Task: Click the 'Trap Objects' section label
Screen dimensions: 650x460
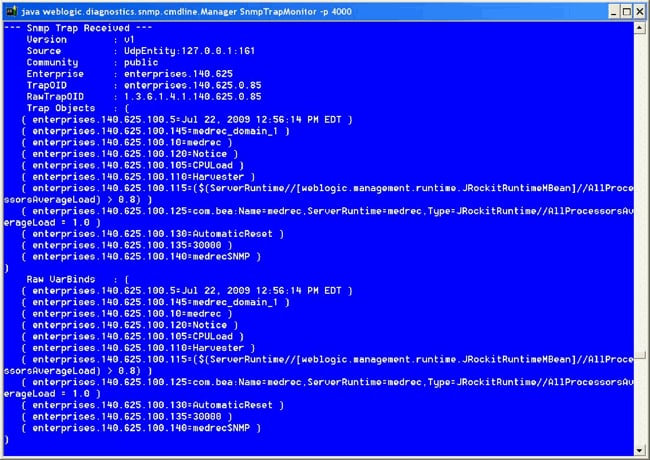Action: click(x=61, y=108)
